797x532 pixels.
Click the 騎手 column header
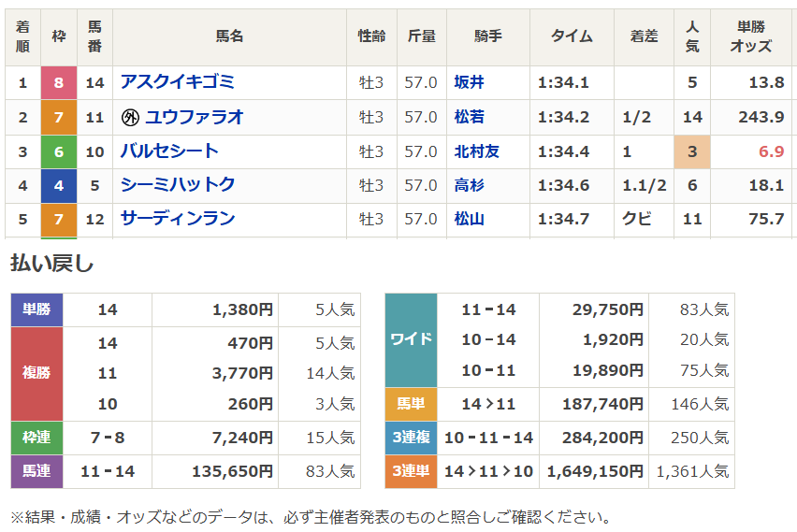tap(488, 36)
